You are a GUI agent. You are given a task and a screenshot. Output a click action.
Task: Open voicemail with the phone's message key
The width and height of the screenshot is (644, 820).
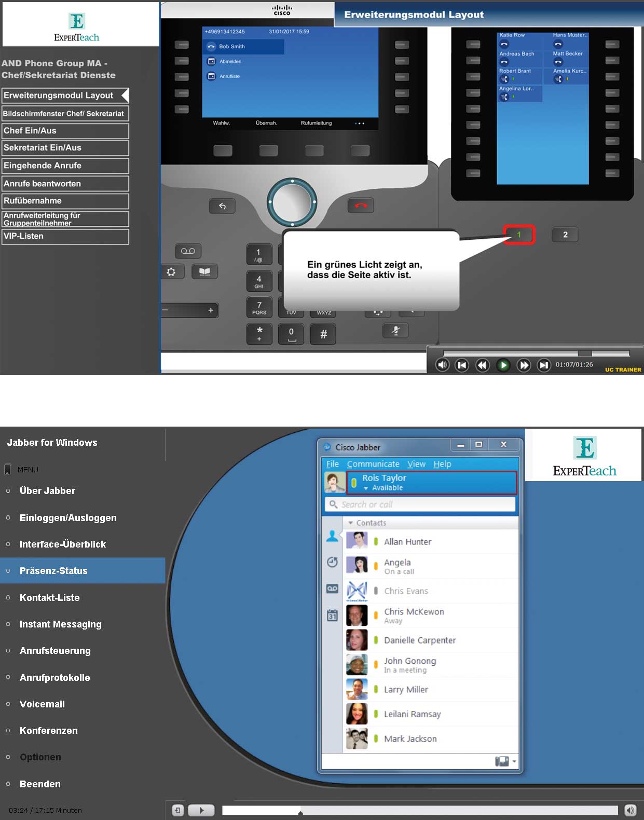(x=188, y=251)
